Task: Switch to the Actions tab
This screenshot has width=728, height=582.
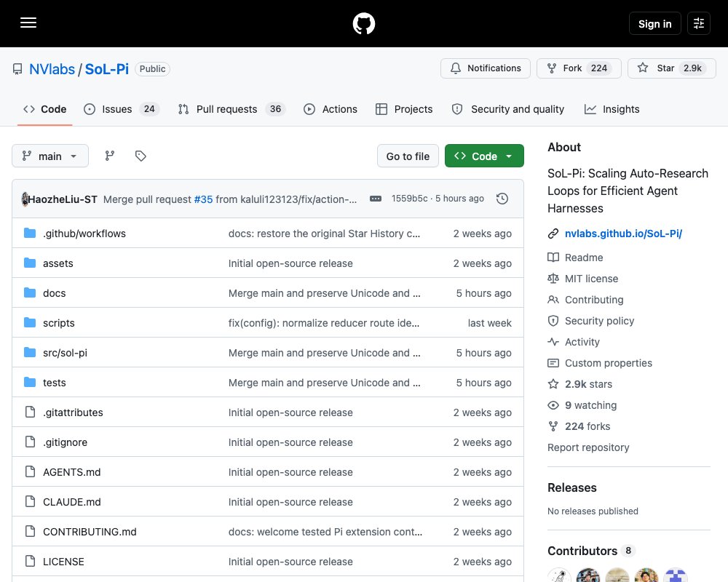Action: pos(330,109)
